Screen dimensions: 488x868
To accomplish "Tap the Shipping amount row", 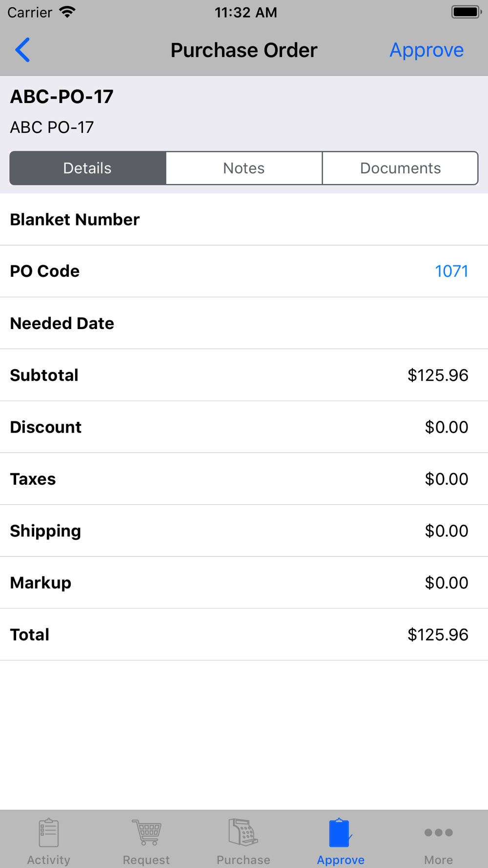I will tap(244, 531).
